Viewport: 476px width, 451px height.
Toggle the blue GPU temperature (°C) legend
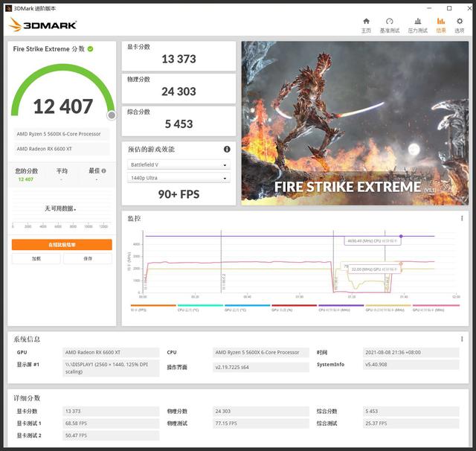point(248,308)
